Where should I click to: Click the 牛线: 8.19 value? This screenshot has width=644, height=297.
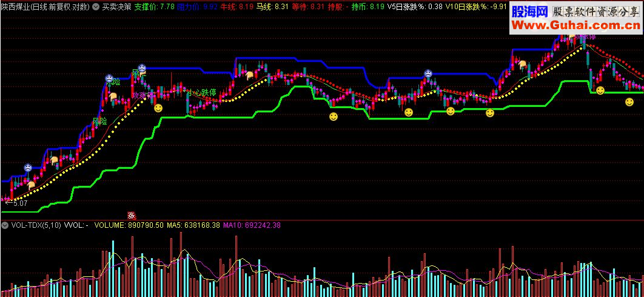(x=236, y=7)
